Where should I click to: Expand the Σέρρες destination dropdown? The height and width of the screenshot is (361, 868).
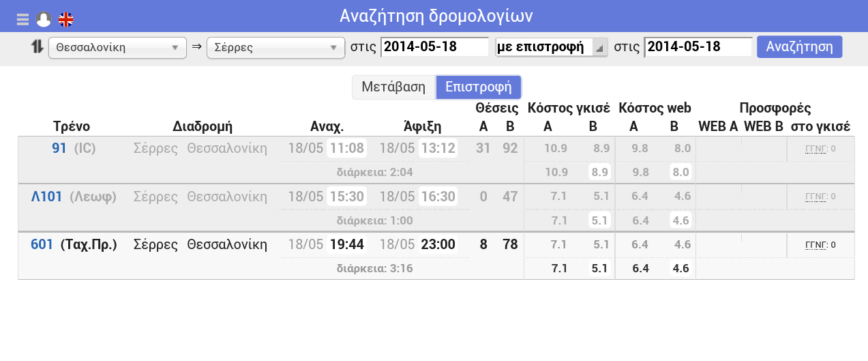pyautogui.click(x=275, y=48)
